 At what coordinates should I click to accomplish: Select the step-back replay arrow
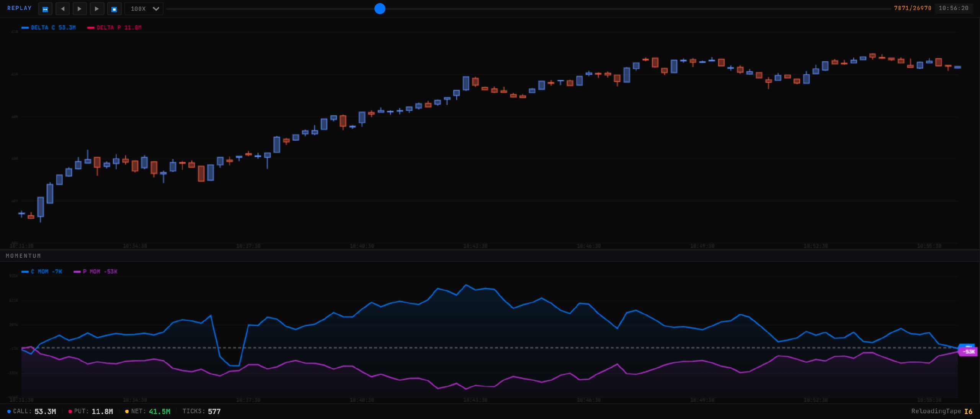62,8
